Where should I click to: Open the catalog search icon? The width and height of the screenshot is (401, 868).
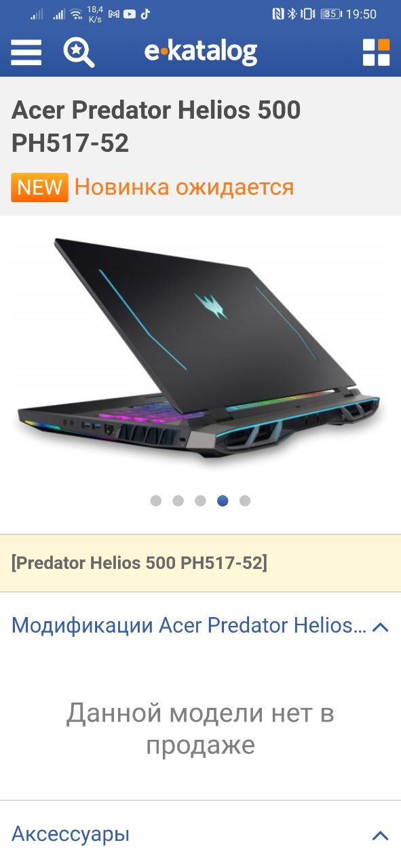79,52
